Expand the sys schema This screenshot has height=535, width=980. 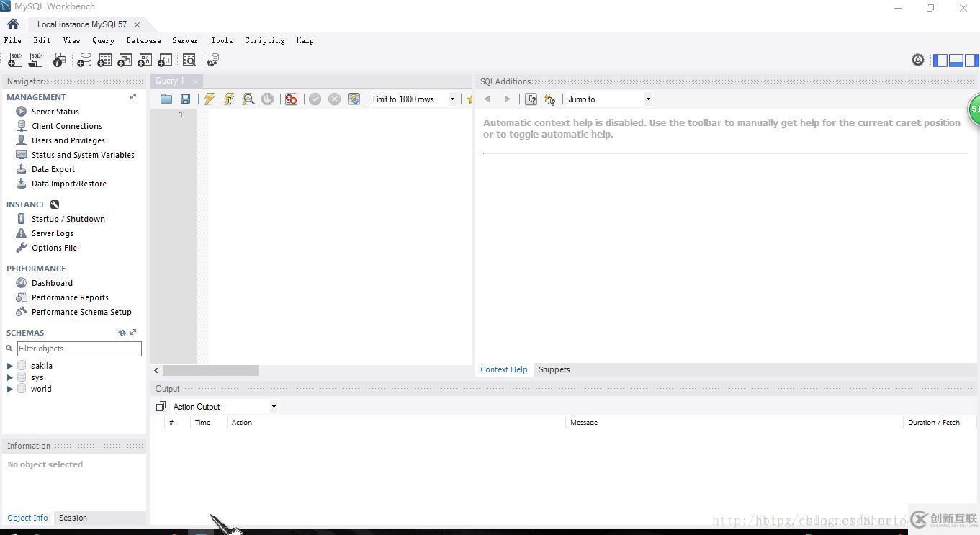tap(9, 377)
